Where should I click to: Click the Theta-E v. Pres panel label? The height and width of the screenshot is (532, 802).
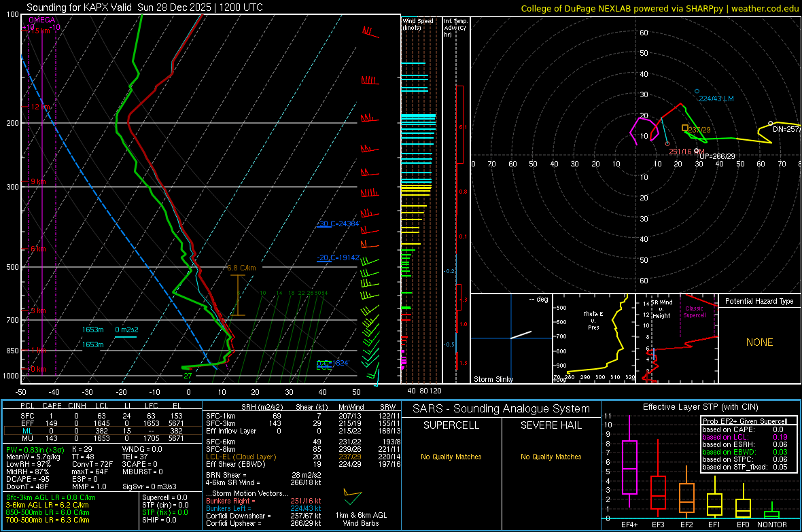(x=593, y=320)
